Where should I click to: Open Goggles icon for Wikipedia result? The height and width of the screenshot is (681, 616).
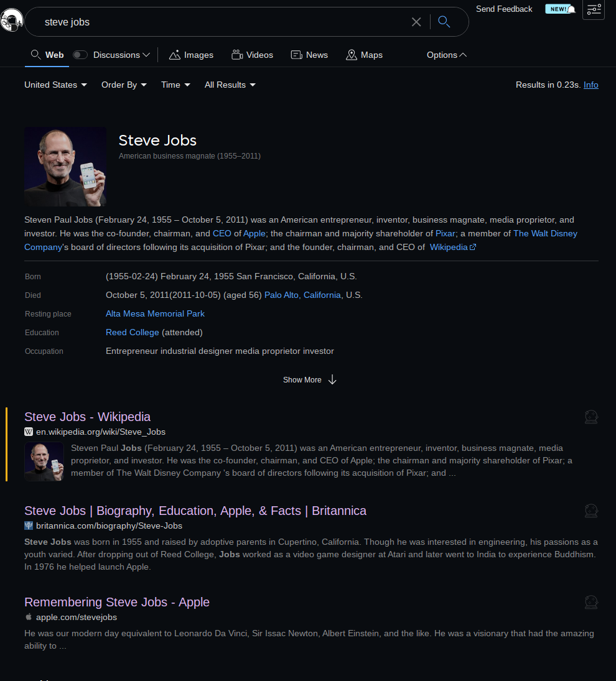tap(591, 417)
